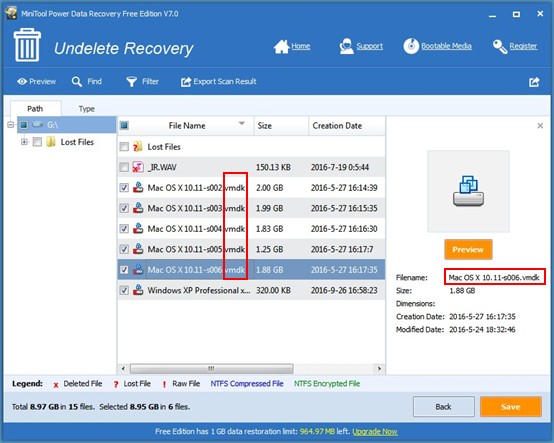Click the file icon of Mac OS X 10.11-s005.vmdk
The height and width of the screenshot is (443, 554).
click(x=138, y=249)
